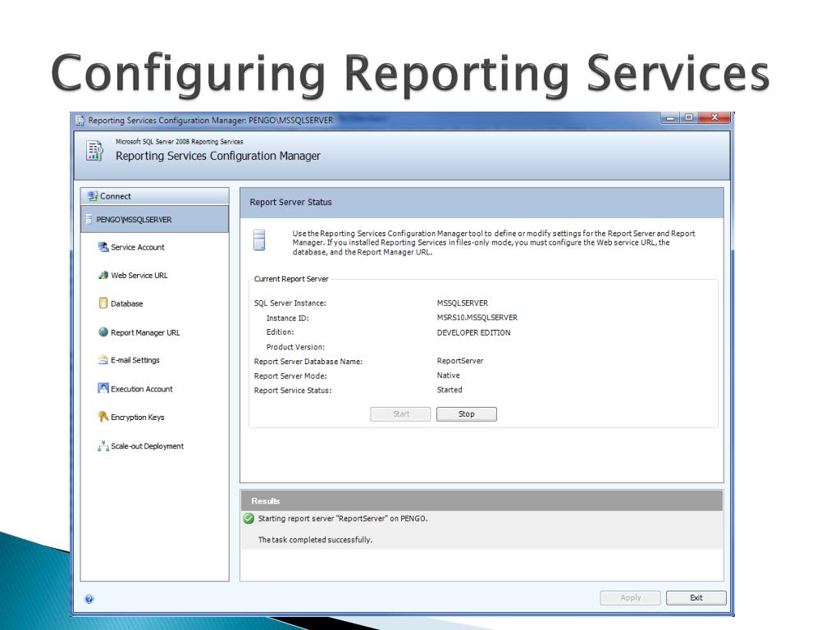Click the green success checkmark in Results
This screenshot has height=630, width=840.
click(x=249, y=518)
